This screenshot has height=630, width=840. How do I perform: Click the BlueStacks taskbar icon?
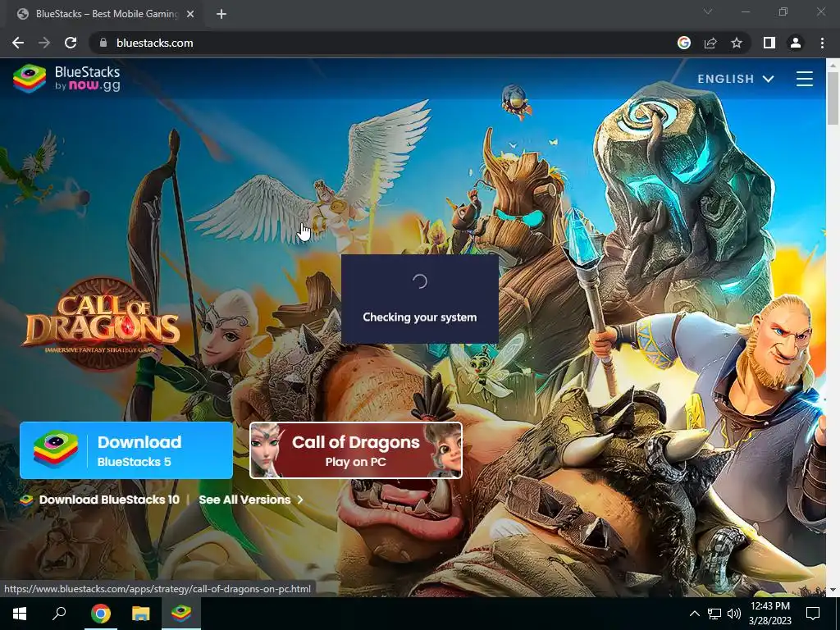pyautogui.click(x=181, y=614)
